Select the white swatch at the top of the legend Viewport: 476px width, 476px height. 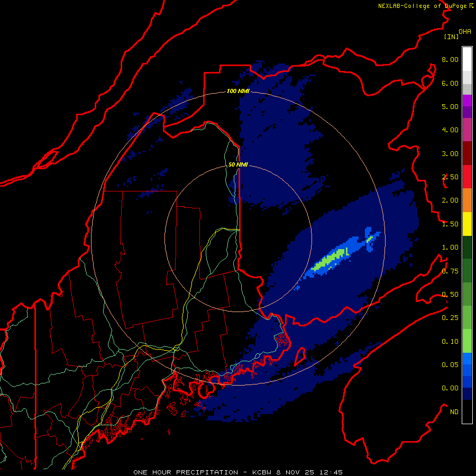tap(467, 59)
